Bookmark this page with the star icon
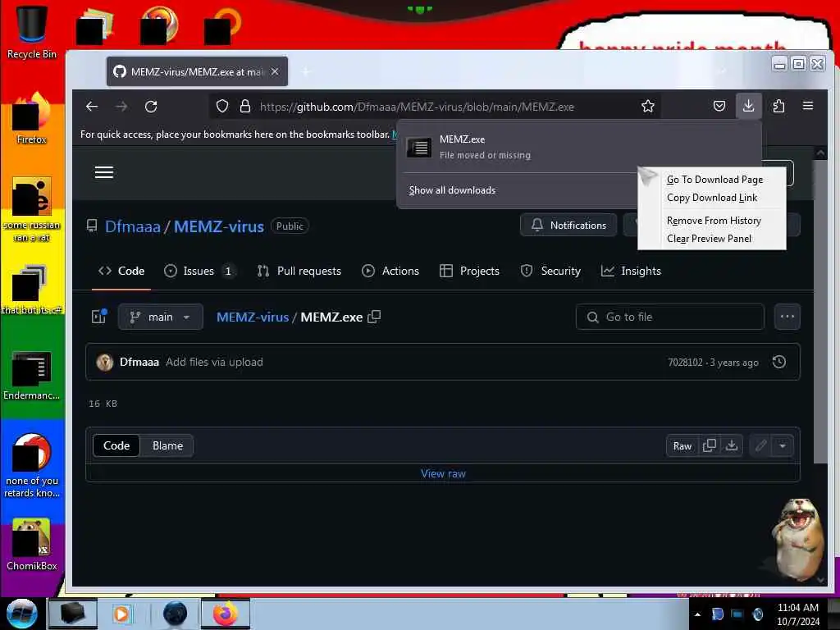 [x=648, y=106]
